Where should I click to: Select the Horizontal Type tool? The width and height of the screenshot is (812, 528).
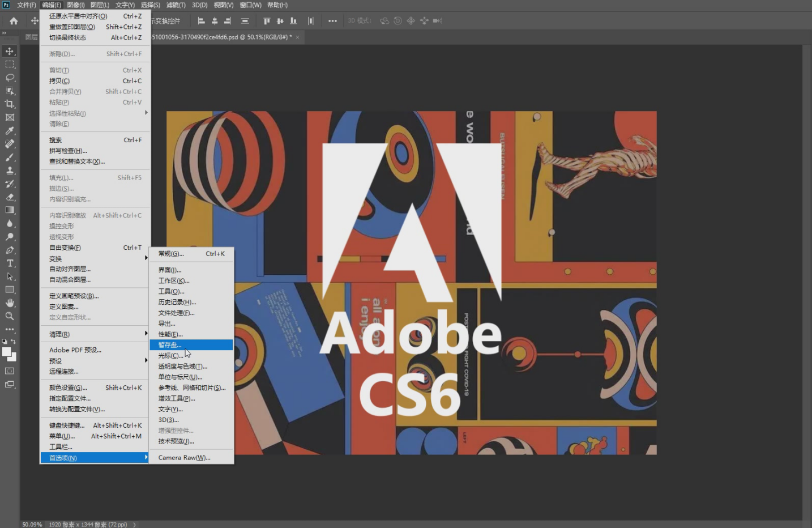(x=10, y=263)
